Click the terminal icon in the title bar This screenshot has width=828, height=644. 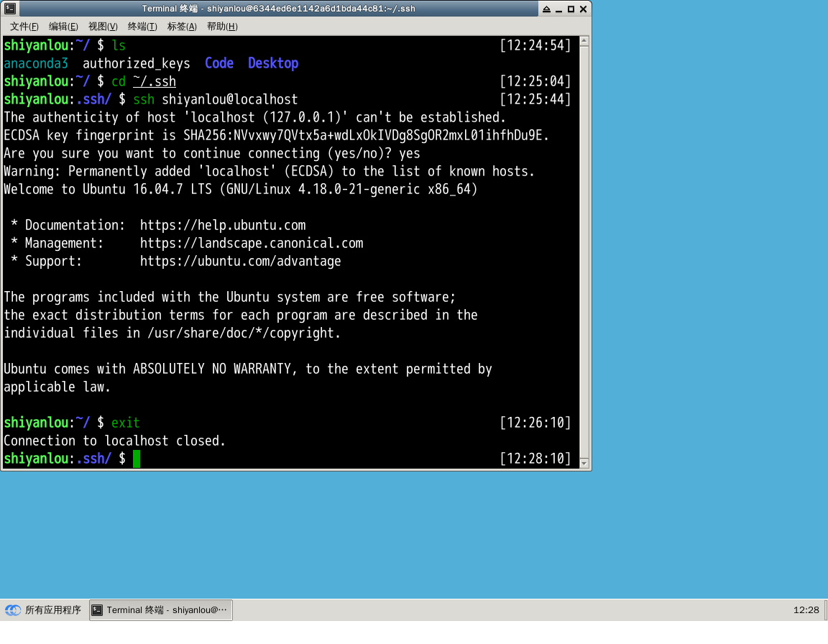[9, 9]
